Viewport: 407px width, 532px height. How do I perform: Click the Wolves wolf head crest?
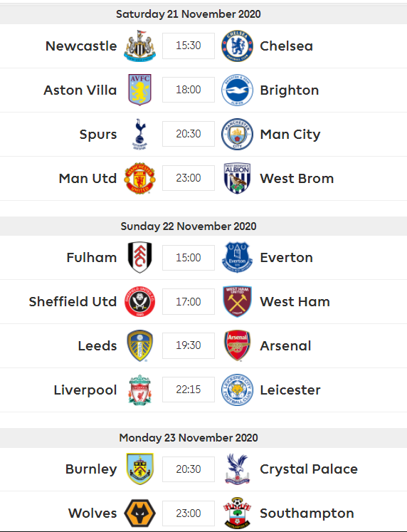tap(139, 513)
